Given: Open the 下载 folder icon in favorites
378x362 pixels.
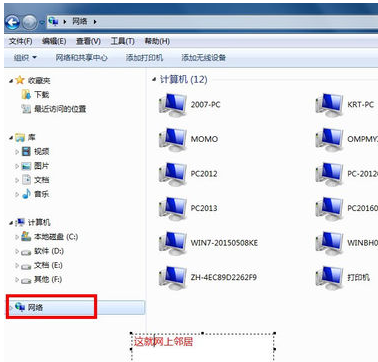Looking at the screenshot, I should (26, 95).
